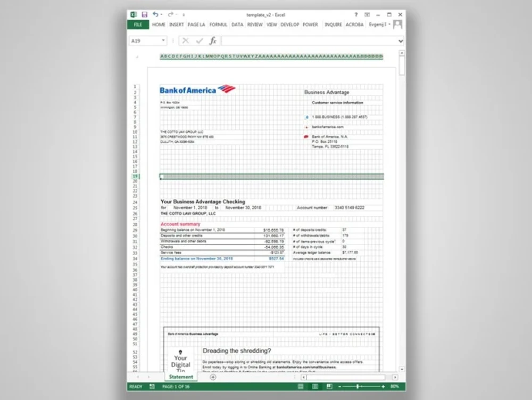Click the 'Your Business Advantage Checking' heading
The image size is (532, 400).
click(203, 202)
